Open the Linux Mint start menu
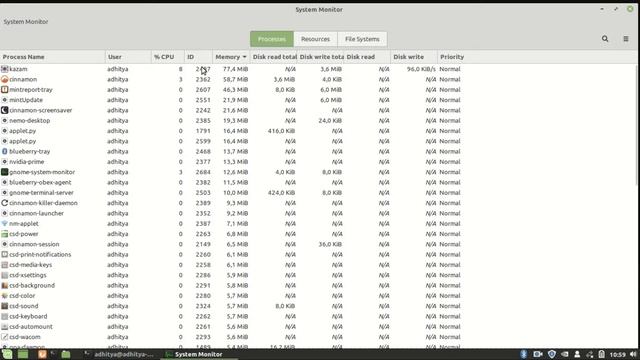This screenshot has width=640, height=360. tap(7, 354)
